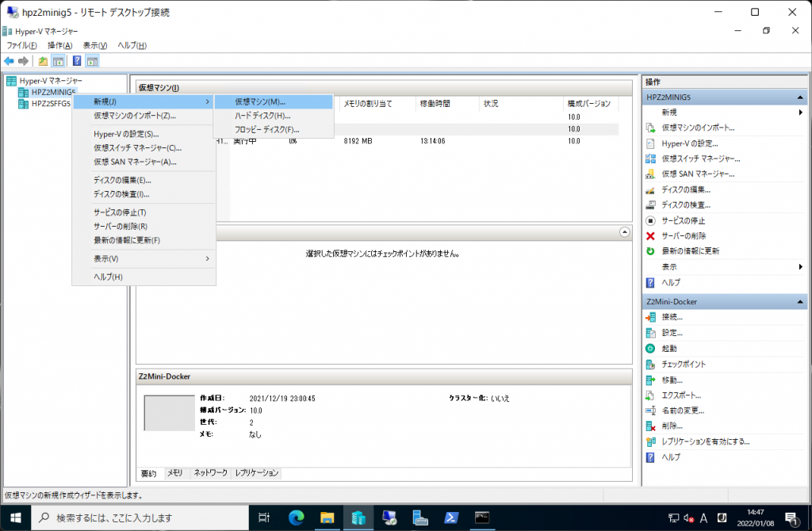Open 仮想 SAN マネージャー in the actions pane
Viewport: 812px width, 531px height.
698,174
